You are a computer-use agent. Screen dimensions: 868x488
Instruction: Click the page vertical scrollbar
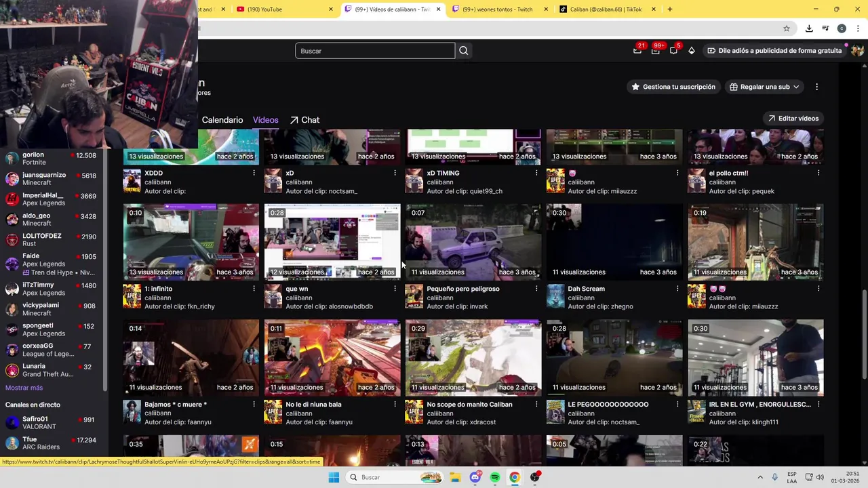(863, 335)
